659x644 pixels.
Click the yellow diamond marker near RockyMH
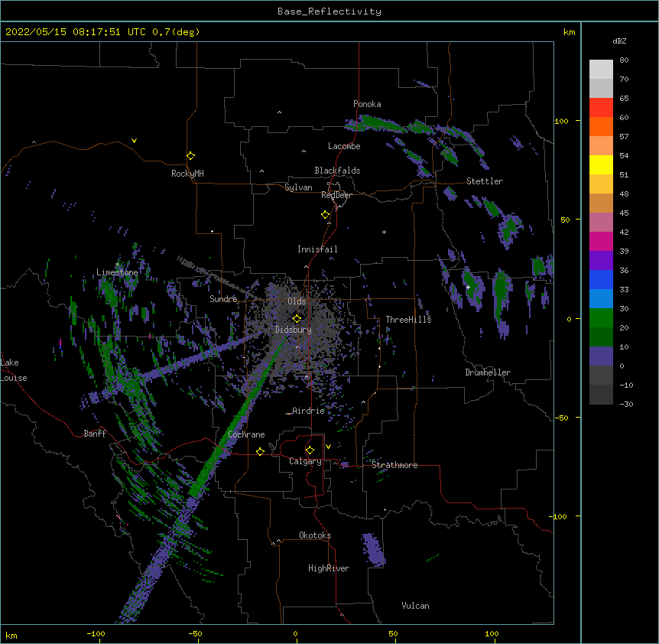(x=191, y=156)
